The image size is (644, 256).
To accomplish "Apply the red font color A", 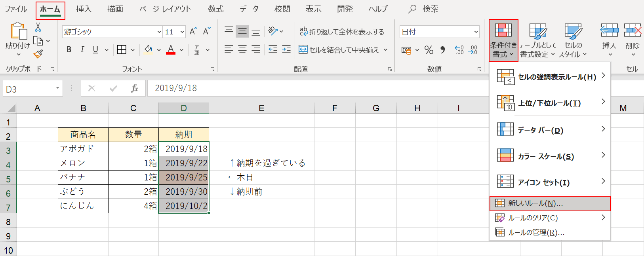I will pyautogui.click(x=171, y=49).
